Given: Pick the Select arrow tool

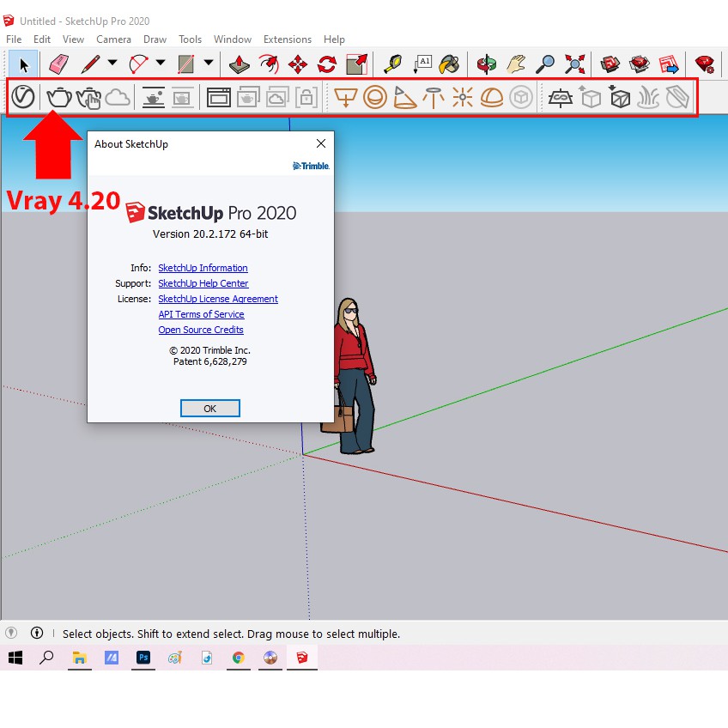Looking at the screenshot, I should click(23, 63).
